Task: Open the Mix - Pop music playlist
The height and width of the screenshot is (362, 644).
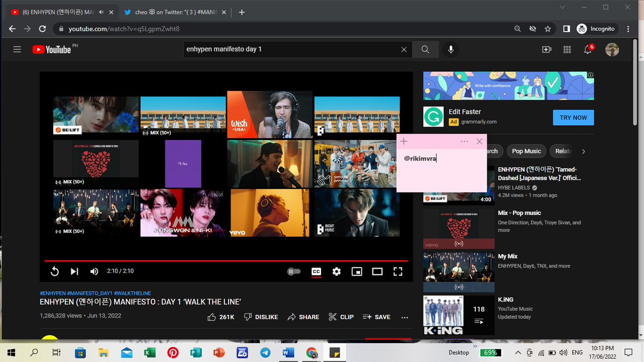Action: click(x=519, y=213)
